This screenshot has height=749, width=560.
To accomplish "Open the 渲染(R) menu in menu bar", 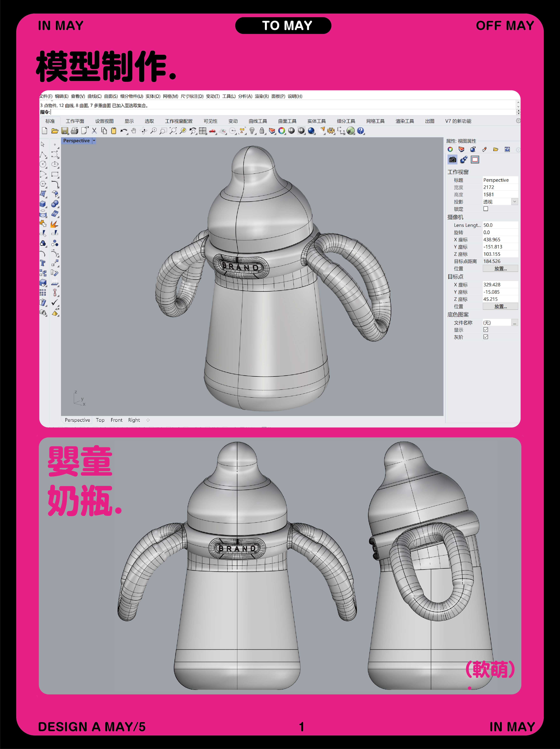I will click(261, 96).
